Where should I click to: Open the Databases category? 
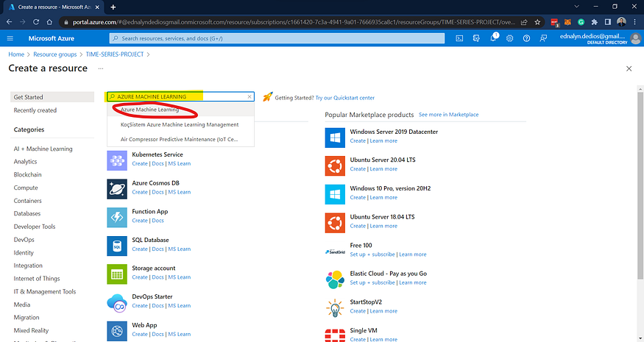tap(27, 213)
